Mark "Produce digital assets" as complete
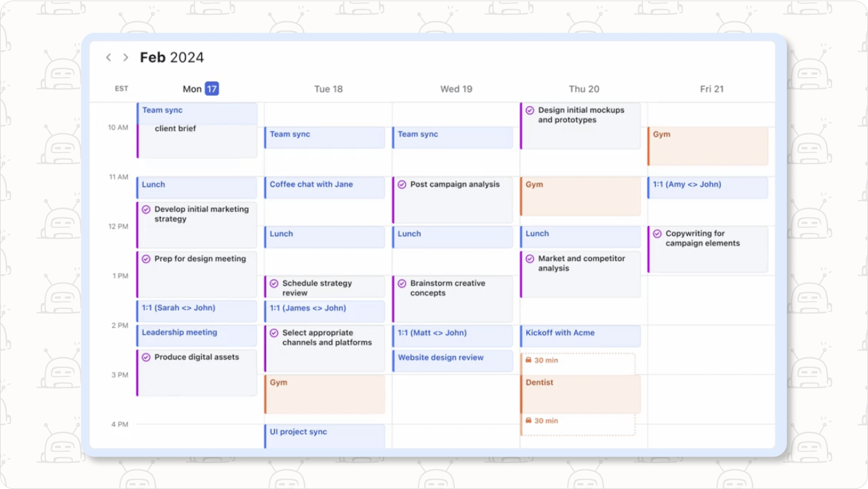Screen dimensions: 868x489 pyautogui.click(x=146, y=357)
